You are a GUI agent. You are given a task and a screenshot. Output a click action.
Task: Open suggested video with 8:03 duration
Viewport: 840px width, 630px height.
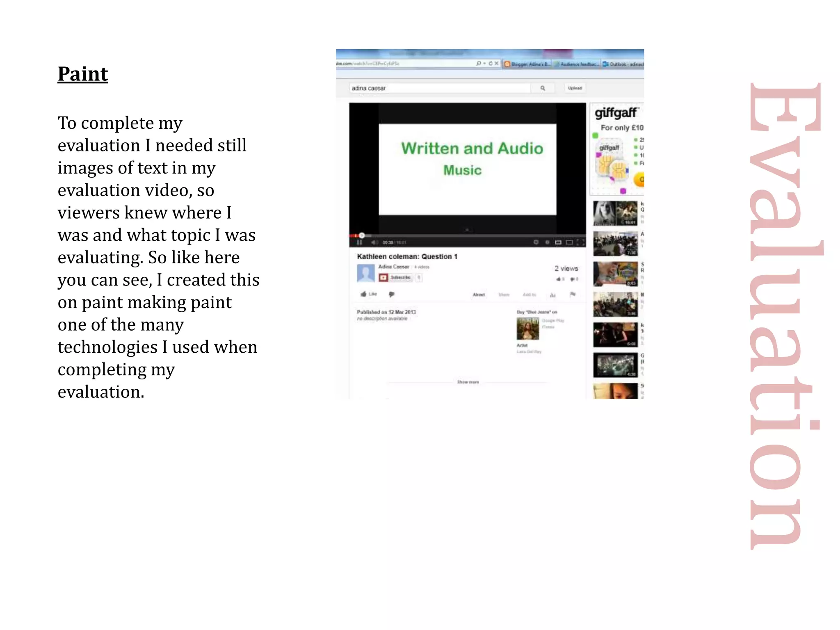(615, 274)
